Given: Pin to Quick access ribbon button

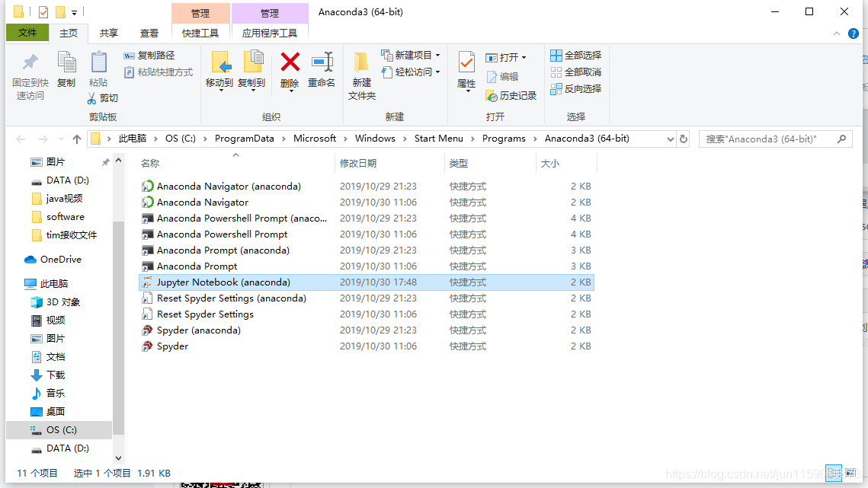Looking at the screenshot, I should (30, 76).
